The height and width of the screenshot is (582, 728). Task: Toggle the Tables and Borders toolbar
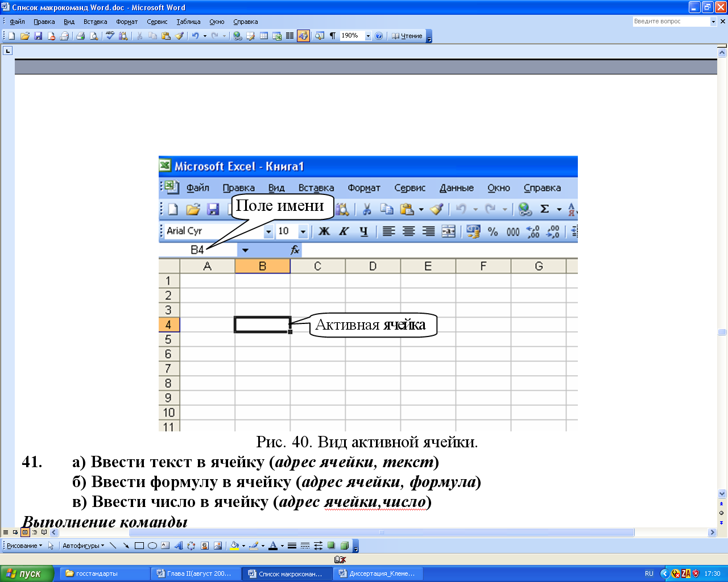250,36
